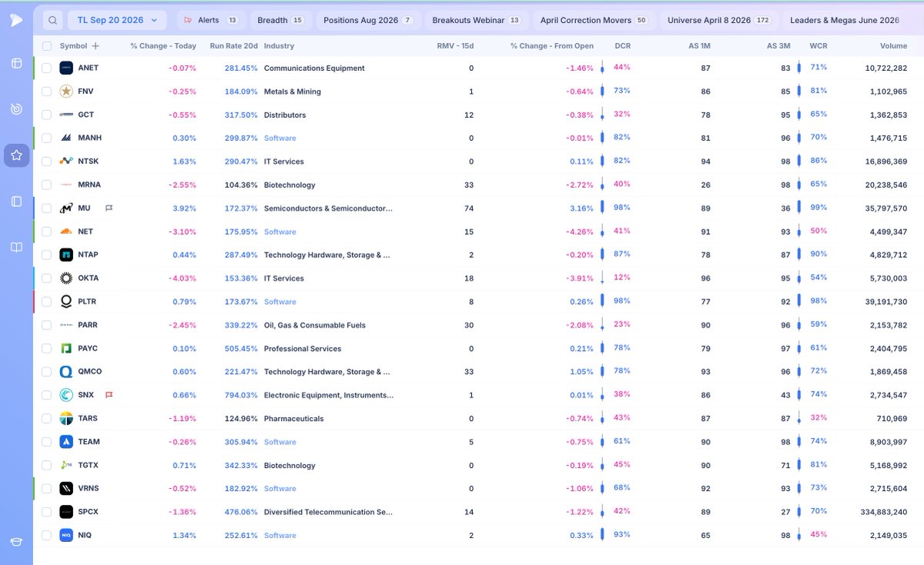This screenshot has width=924, height=565.
Task: Sort by Run Rate 20d column
Action: pos(234,46)
